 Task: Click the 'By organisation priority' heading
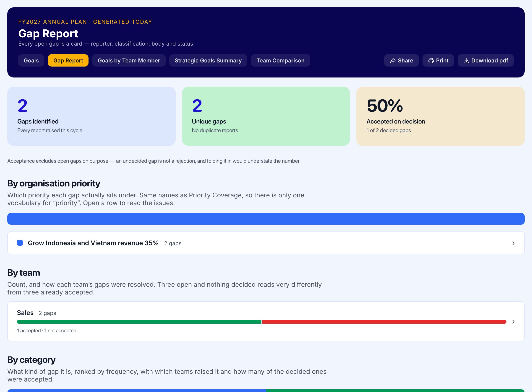pyautogui.click(x=54, y=183)
